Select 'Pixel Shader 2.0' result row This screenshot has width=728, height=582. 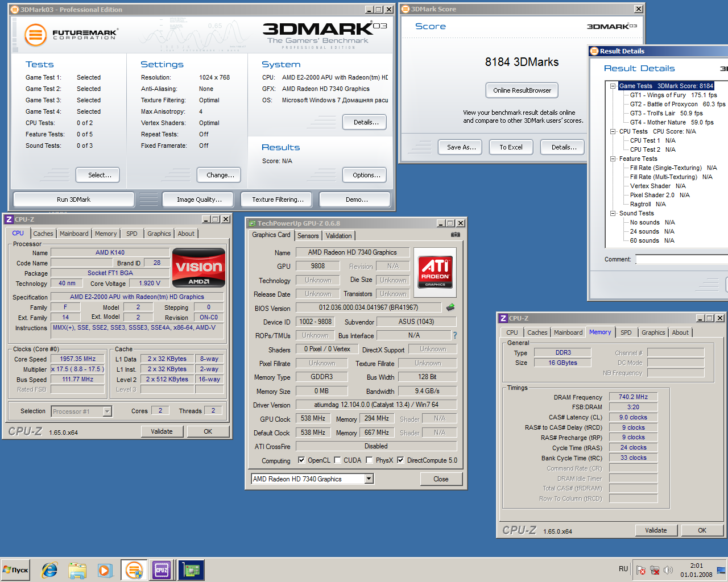[x=660, y=196]
